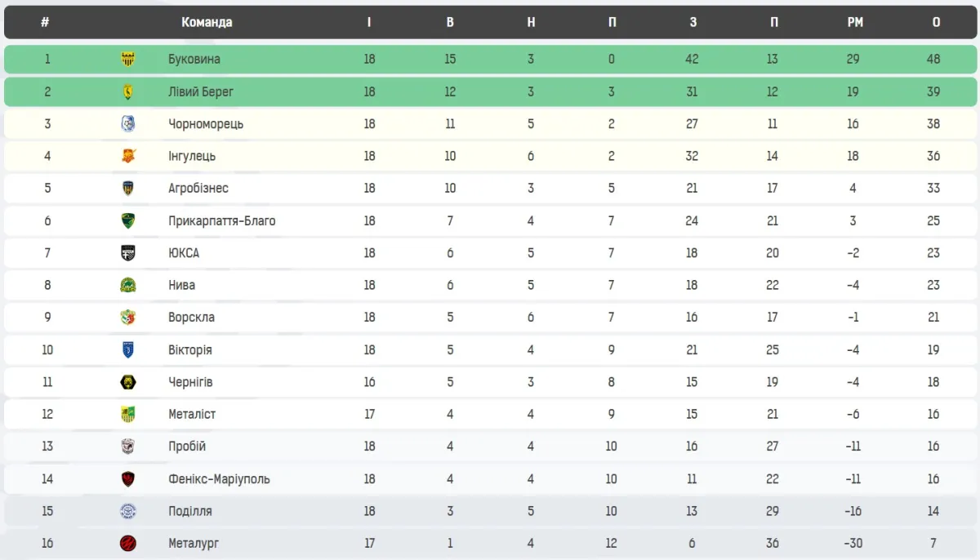Click the Лівий Берег club crest
980x560 pixels.
click(128, 92)
